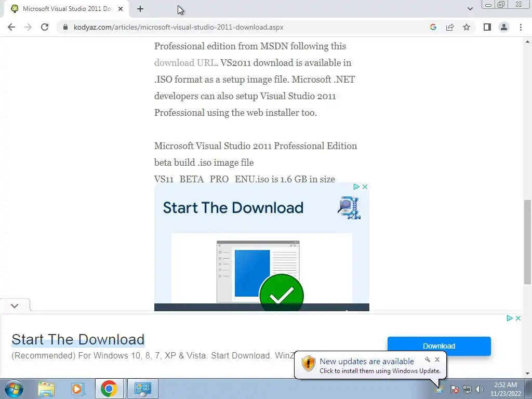This screenshot has height=399, width=532.
Task: Open the Windows Start menu
Action: 14,389
